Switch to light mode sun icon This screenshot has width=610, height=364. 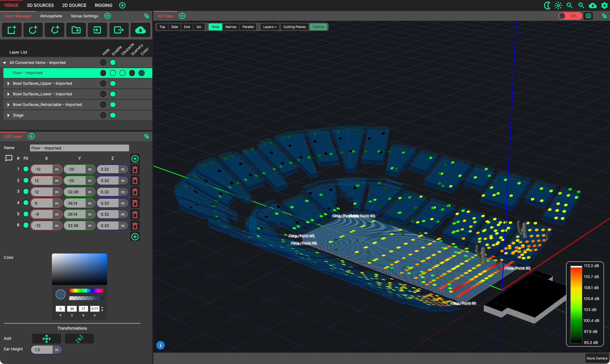(x=558, y=5)
